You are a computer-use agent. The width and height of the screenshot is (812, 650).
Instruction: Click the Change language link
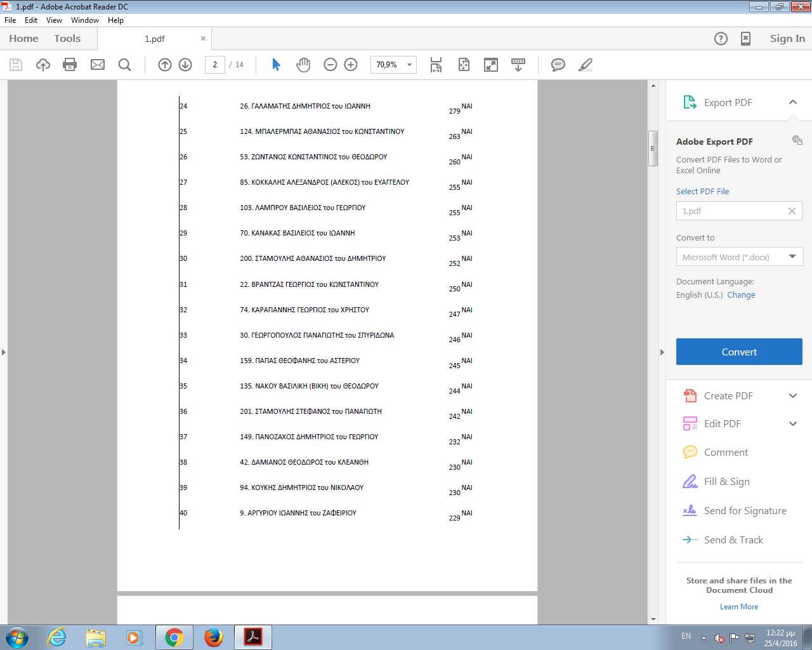pos(741,295)
